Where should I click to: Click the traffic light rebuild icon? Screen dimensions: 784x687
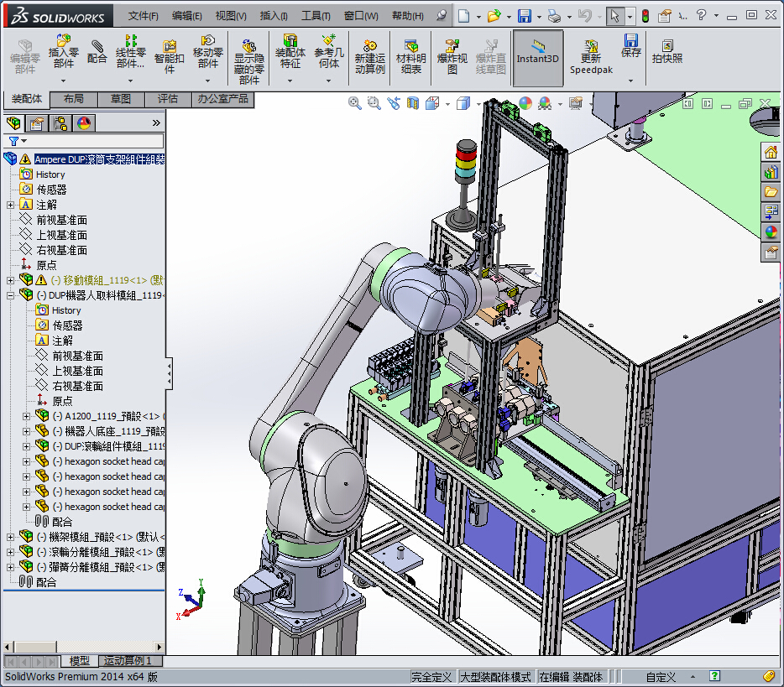point(645,16)
